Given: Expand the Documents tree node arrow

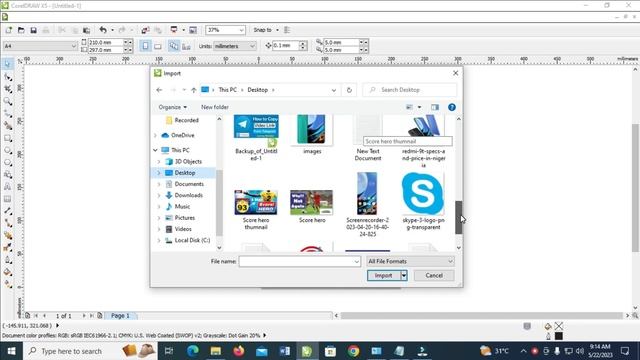Looking at the screenshot, I should tap(159, 184).
